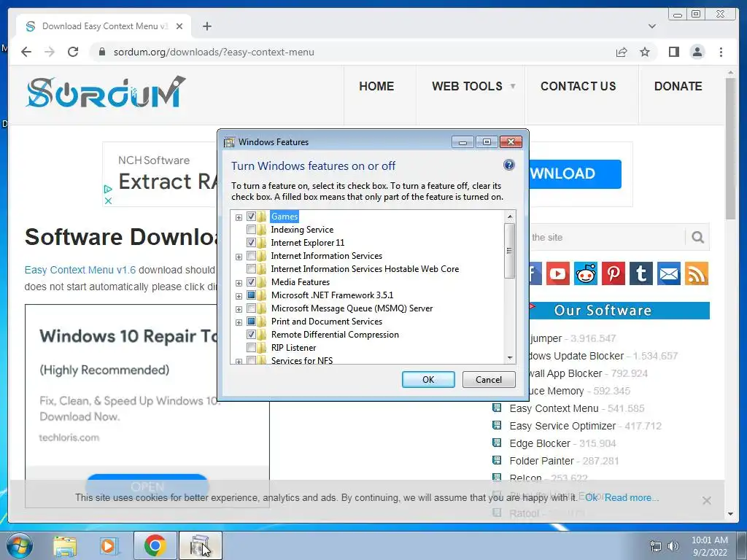
Task: Open Chrome side panel icon
Action: [x=673, y=52]
